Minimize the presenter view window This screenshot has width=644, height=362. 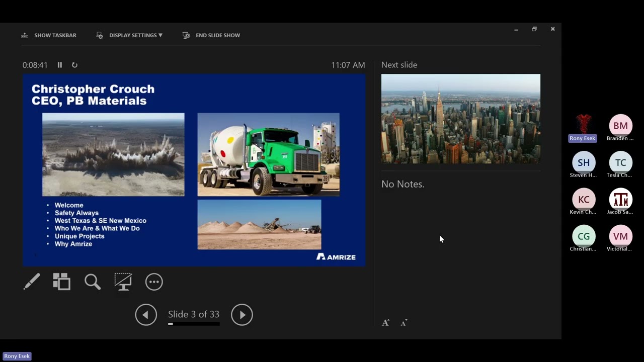(516, 29)
